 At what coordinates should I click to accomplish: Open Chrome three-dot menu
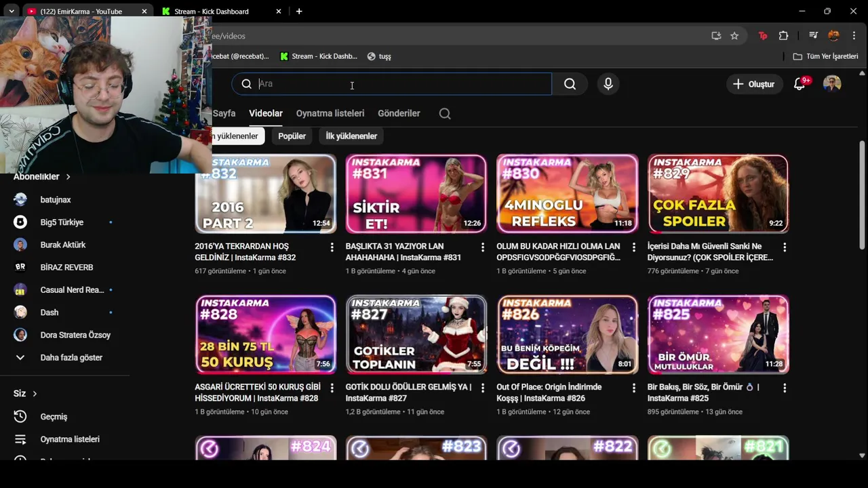854,36
